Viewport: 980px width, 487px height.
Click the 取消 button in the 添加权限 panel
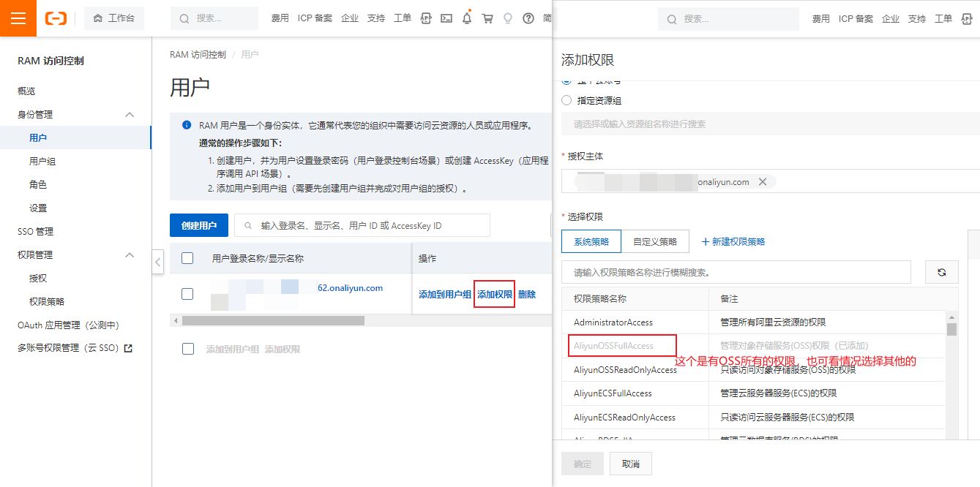(x=630, y=464)
